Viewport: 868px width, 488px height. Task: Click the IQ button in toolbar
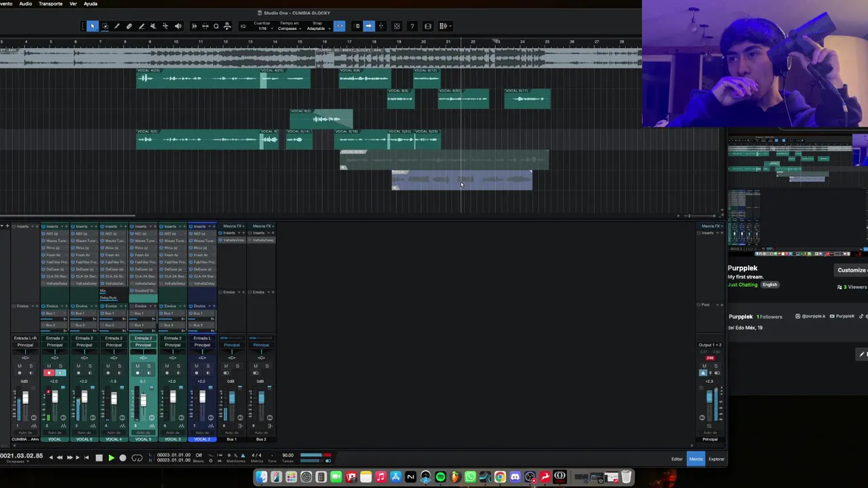(243, 26)
